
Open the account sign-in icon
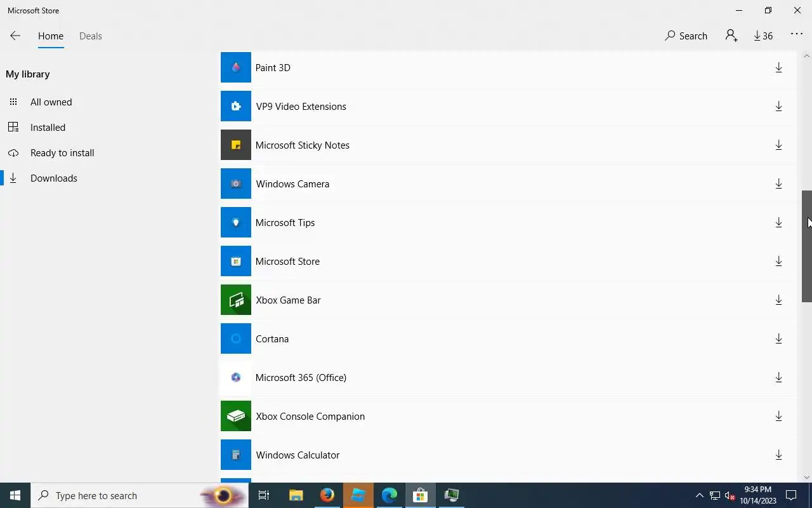pyautogui.click(x=731, y=36)
